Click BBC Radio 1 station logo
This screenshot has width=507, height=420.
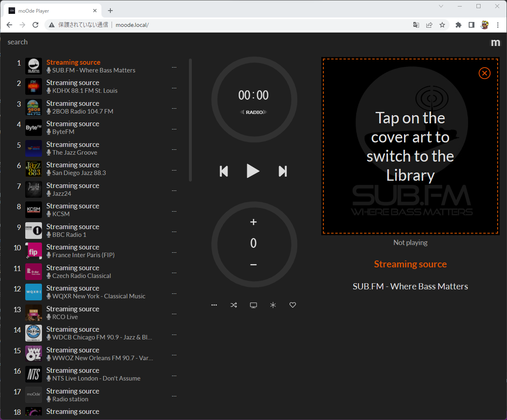pos(33,230)
